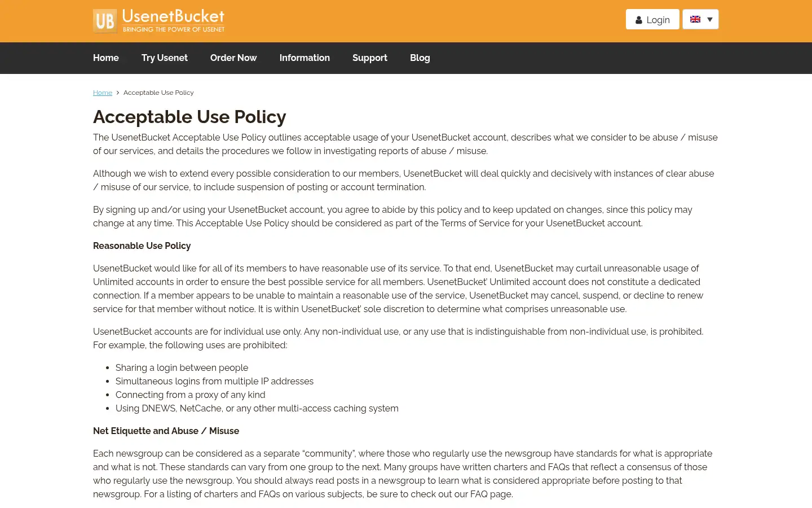This screenshot has height=508, width=812.
Task: Click 'Sharing a login between people' bullet
Action: (x=182, y=367)
